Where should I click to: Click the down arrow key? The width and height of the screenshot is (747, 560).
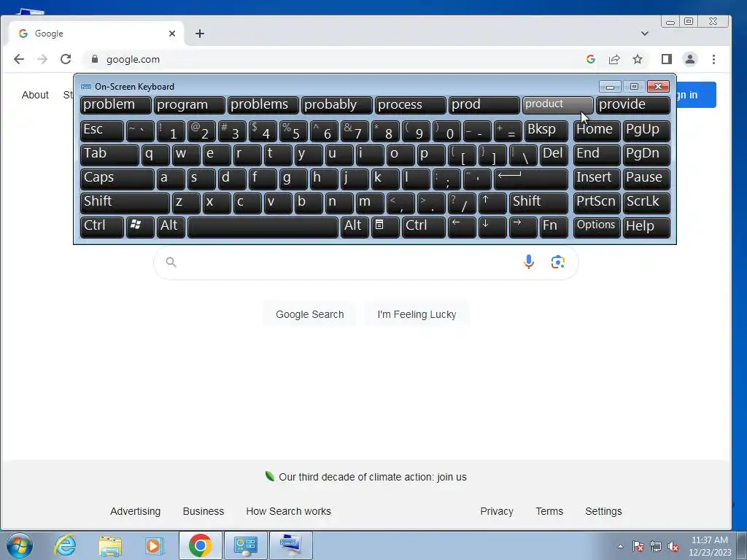(492, 227)
